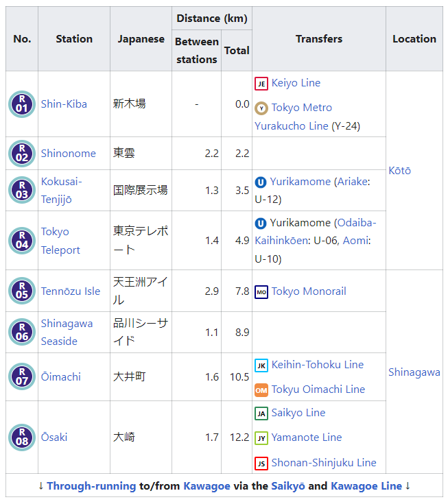The height and width of the screenshot is (504, 448).
Task: Follow the Shonan-Shinjuku Line link
Action: click(324, 463)
